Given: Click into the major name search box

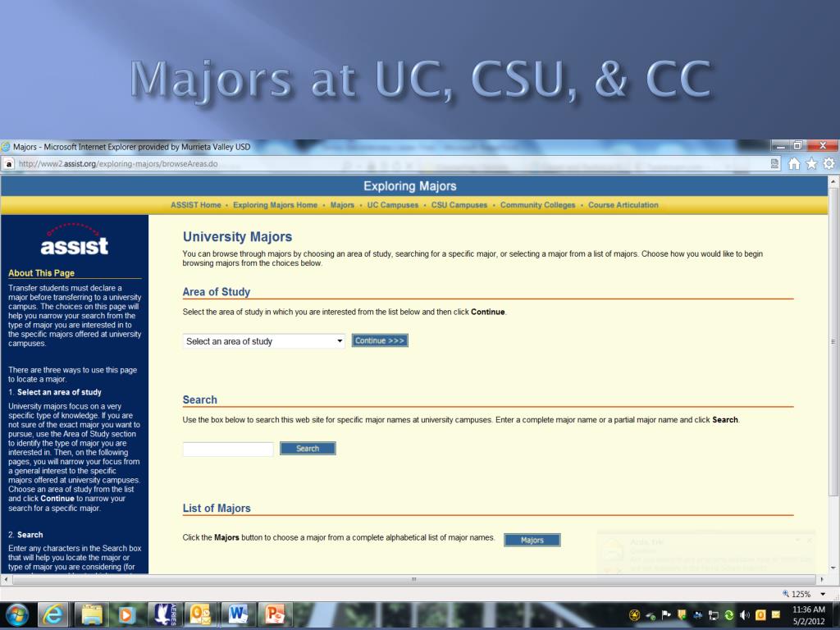Looking at the screenshot, I should [228, 449].
